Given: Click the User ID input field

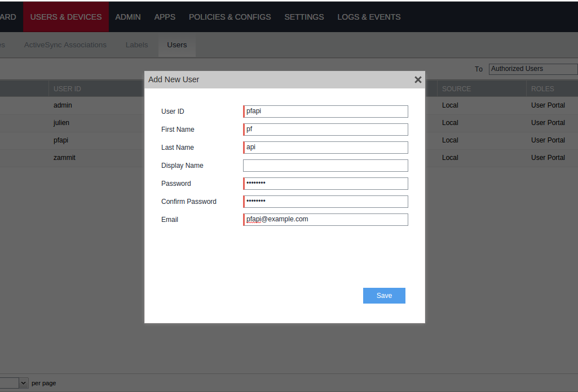Looking at the screenshot, I should coord(325,112).
